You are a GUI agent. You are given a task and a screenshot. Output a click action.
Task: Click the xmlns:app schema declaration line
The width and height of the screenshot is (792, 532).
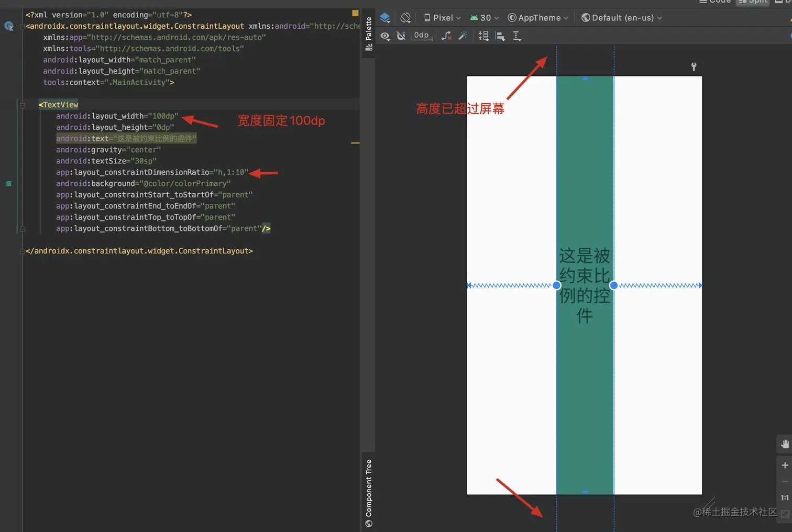155,37
